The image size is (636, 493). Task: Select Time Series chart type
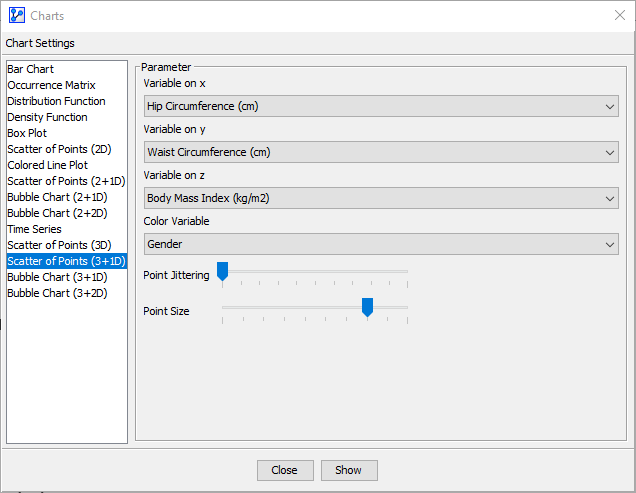coord(34,229)
